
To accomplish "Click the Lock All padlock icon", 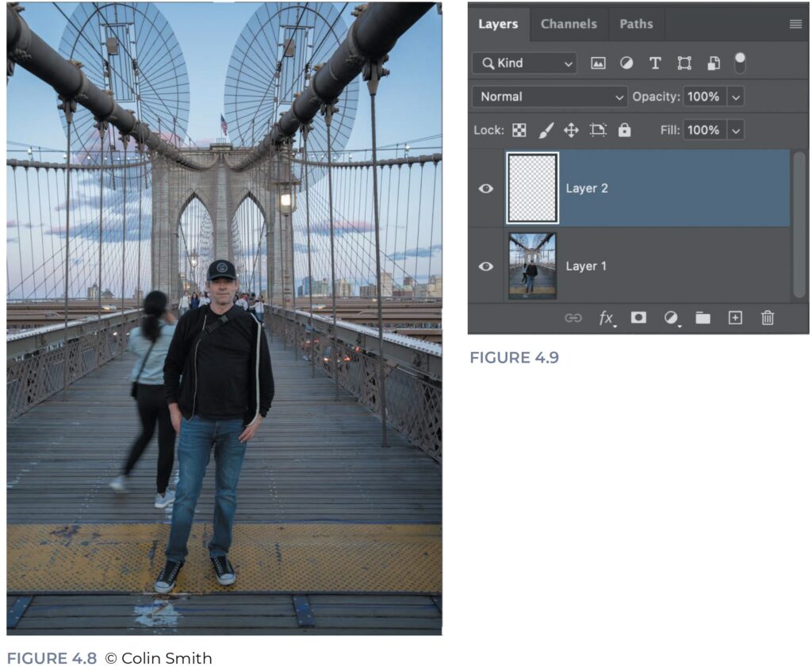I will 624,130.
